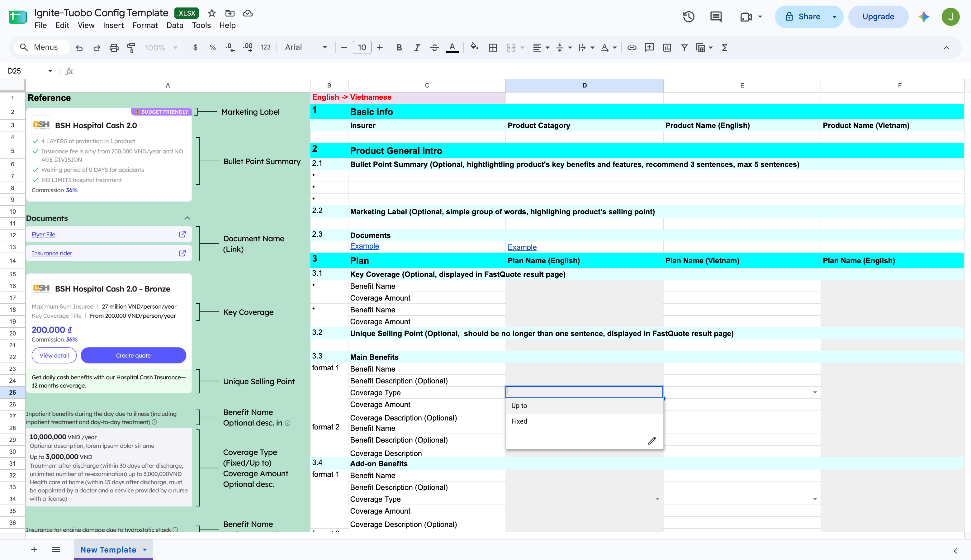
Task: Hide the menus with collapse arrow
Action: pos(946,48)
